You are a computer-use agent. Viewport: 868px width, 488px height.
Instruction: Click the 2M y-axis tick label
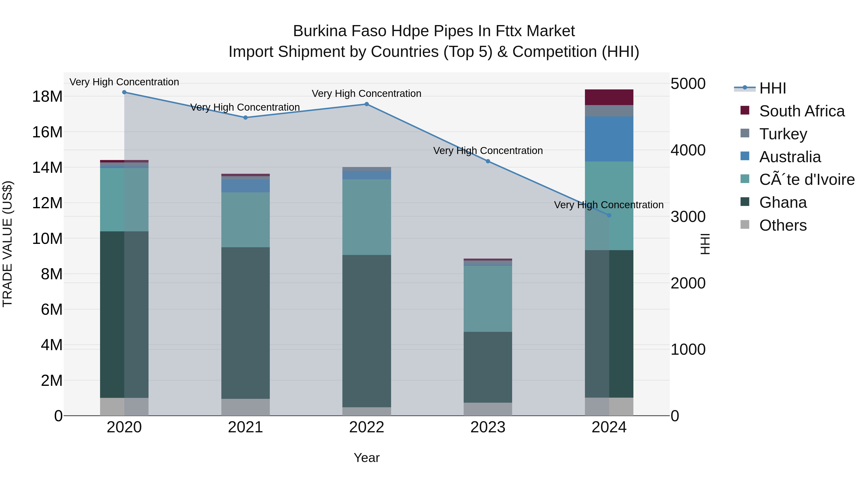52,381
